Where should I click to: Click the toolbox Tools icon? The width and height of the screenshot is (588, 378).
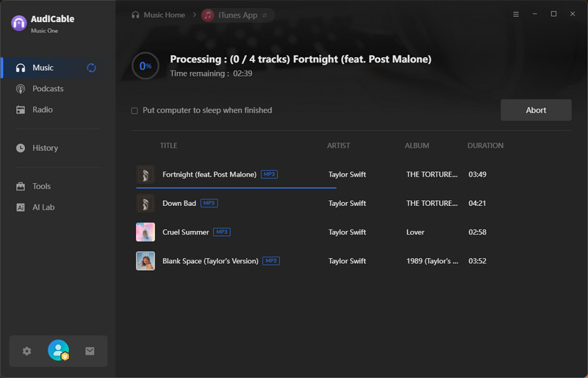click(x=21, y=187)
